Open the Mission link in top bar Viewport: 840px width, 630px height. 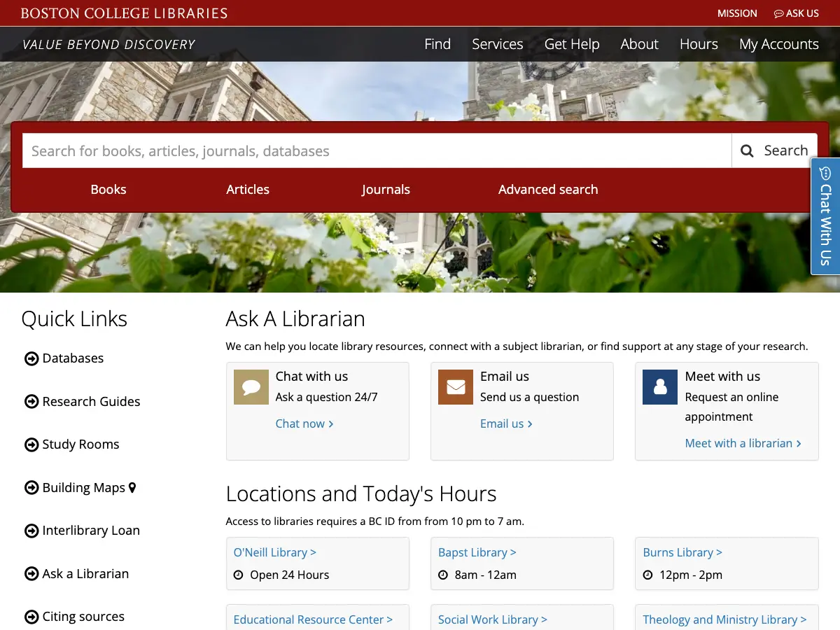click(x=737, y=13)
